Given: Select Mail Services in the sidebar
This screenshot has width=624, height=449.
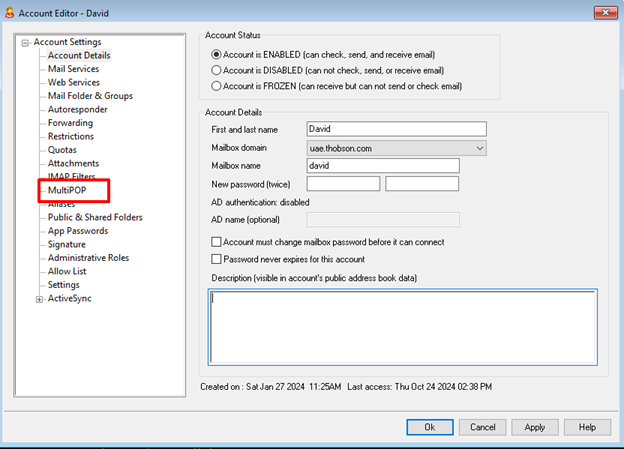Looking at the screenshot, I should coord(73,69).
